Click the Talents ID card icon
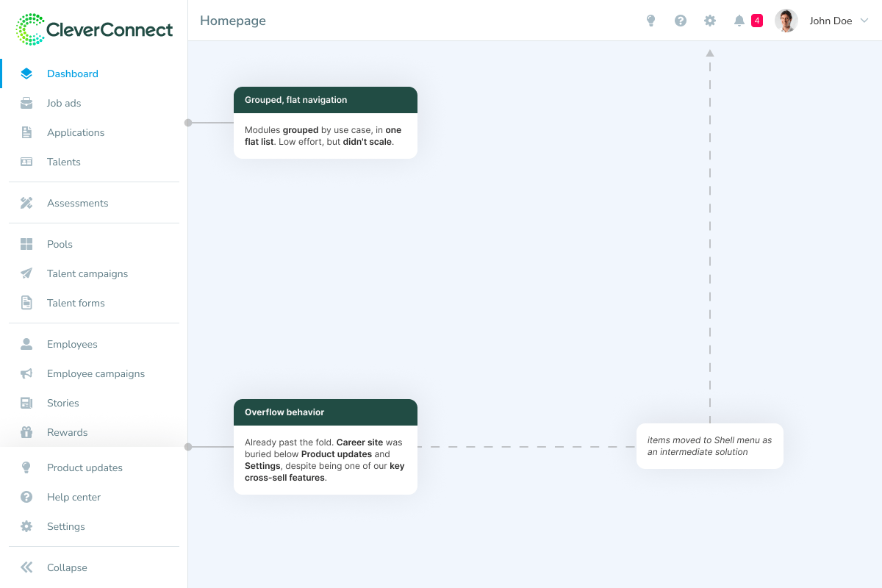 pyautogui.click(x=26, y=162)
